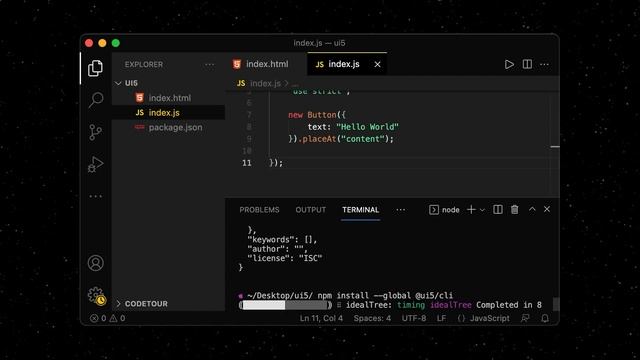640x360 pixels.
Task: Change encoding via UTF-8 status item
Action: click(x=414, y=318)
